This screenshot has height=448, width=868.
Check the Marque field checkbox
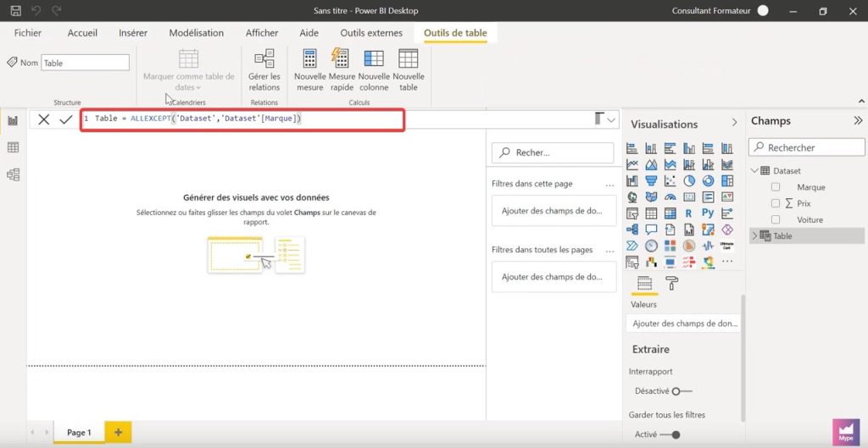pos(776,187)
